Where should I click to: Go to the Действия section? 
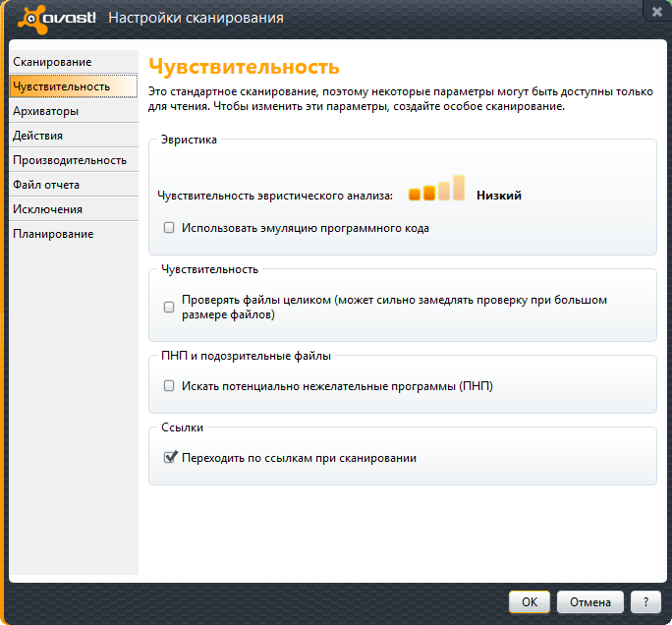tap(38, 136)
